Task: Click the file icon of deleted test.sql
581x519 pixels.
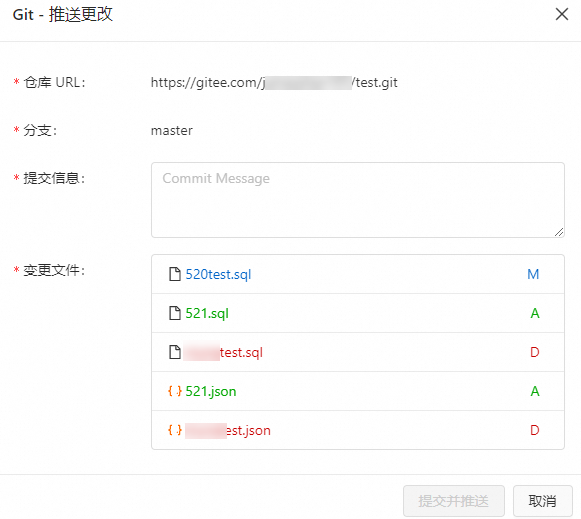Action: click(x=175, y=352)
